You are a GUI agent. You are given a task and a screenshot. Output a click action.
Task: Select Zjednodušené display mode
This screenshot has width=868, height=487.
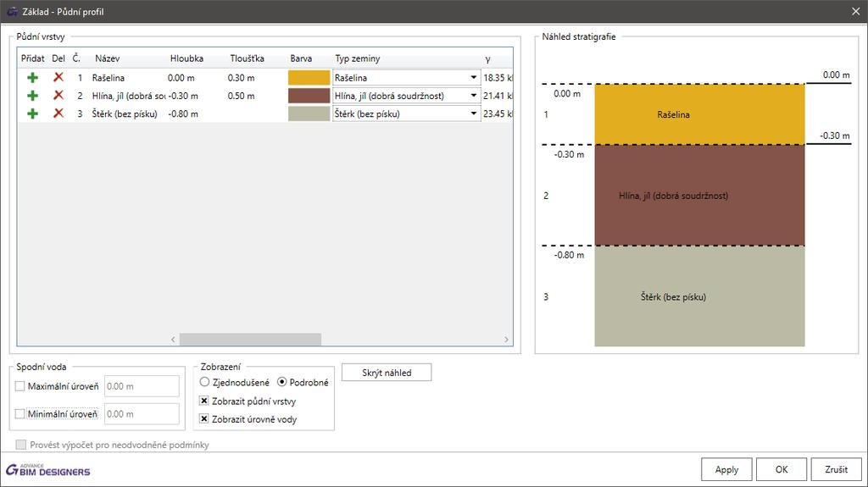tap(205, 382)
